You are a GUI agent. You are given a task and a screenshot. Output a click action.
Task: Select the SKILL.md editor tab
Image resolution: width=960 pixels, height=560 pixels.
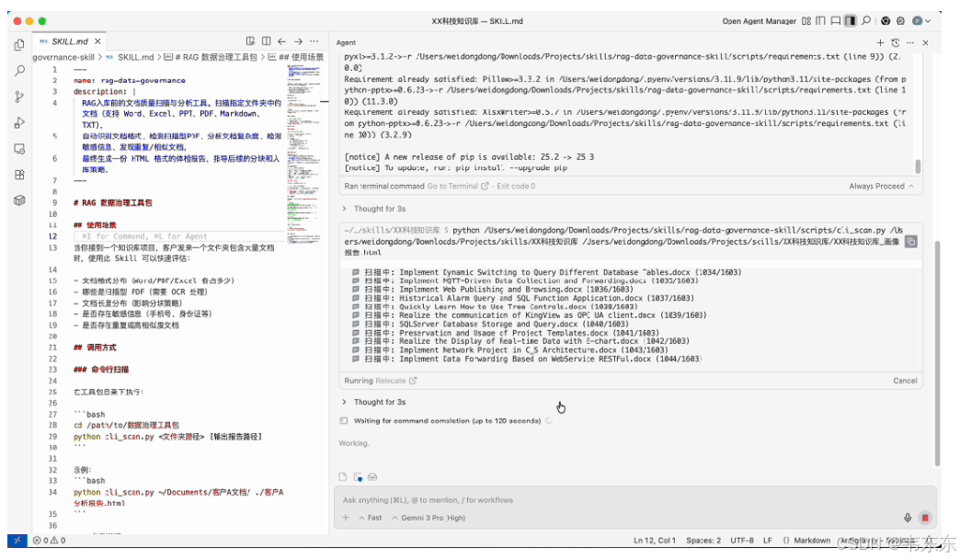coord(69,41)
